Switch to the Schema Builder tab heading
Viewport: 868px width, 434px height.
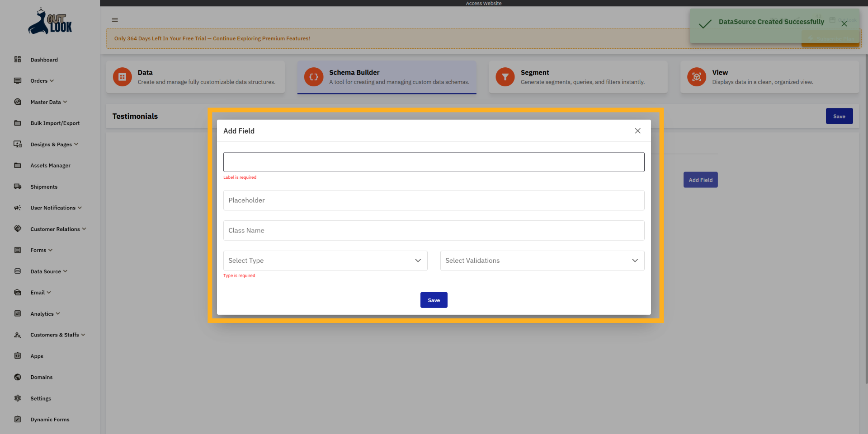(354, 72)
